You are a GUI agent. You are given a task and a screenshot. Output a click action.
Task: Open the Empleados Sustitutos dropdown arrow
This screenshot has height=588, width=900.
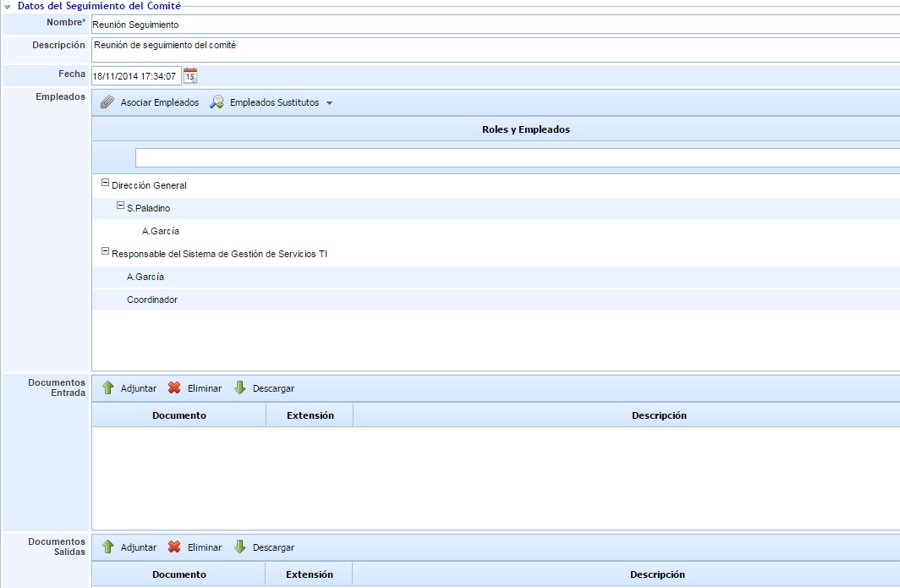(329, 103)
